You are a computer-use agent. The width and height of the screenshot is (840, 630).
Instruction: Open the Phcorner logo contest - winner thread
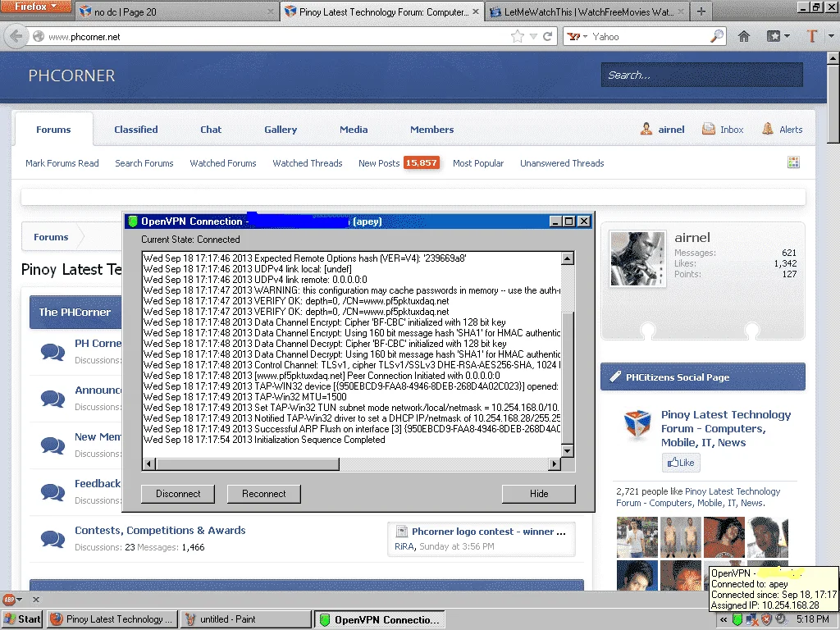point(489,532)
